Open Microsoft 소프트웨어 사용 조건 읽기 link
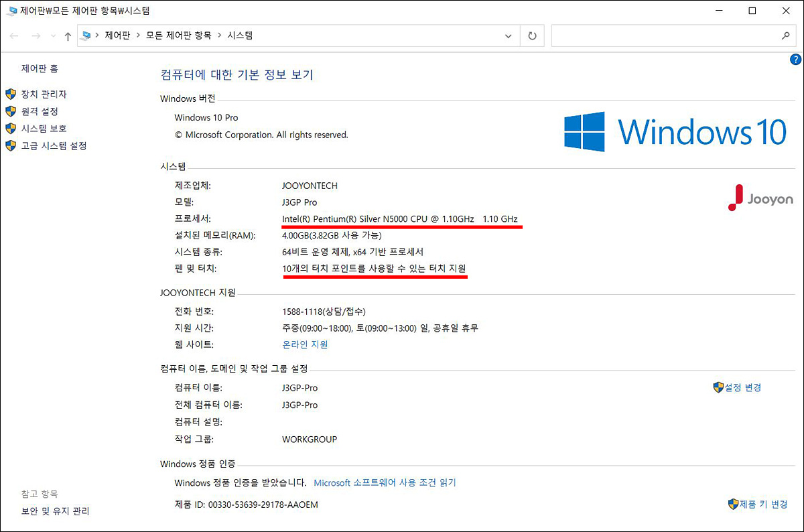Screen dimensions: 804x532 coord(385,482)
